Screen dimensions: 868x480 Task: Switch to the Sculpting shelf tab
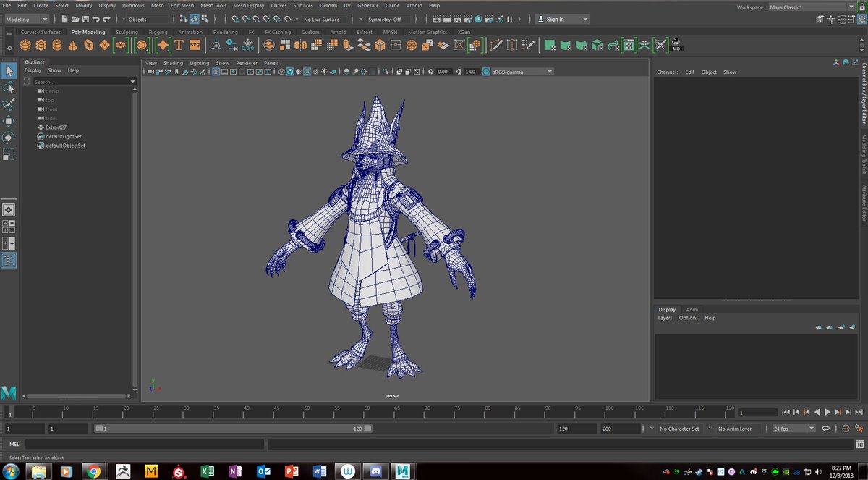click(x=127, y=32)
